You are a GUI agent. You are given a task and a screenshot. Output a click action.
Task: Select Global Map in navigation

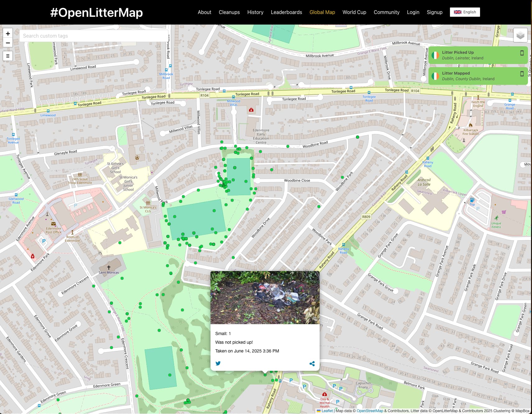pos(322,12)
